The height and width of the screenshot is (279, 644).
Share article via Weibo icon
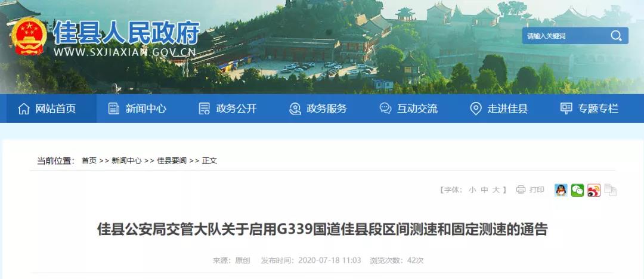tap(593, 190)
